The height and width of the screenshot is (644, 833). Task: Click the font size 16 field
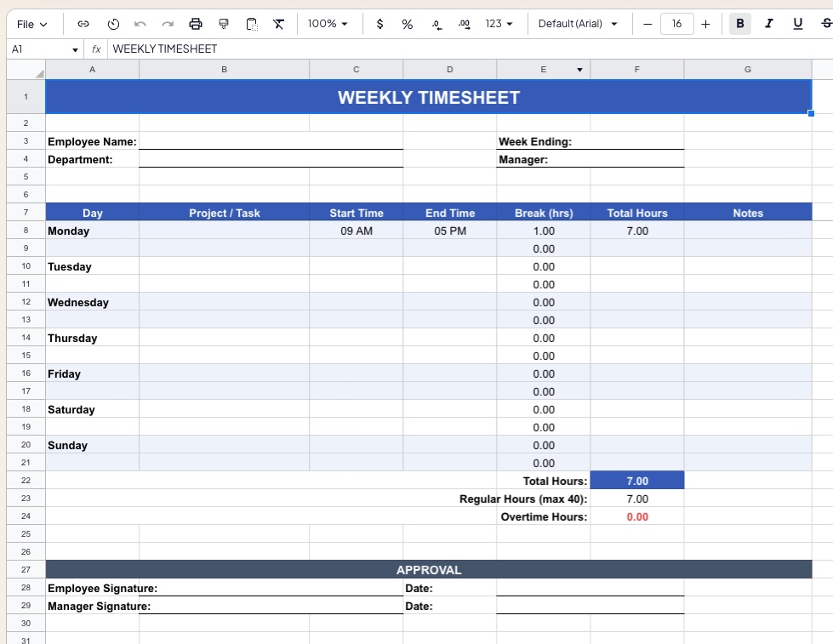click(676, 24)
